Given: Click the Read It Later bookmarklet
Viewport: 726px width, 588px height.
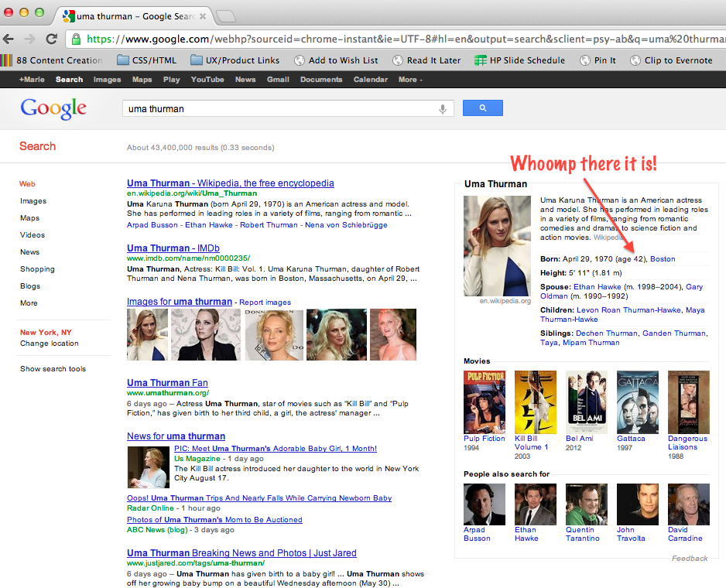Looking at the screenshot, I should [426, 60].
